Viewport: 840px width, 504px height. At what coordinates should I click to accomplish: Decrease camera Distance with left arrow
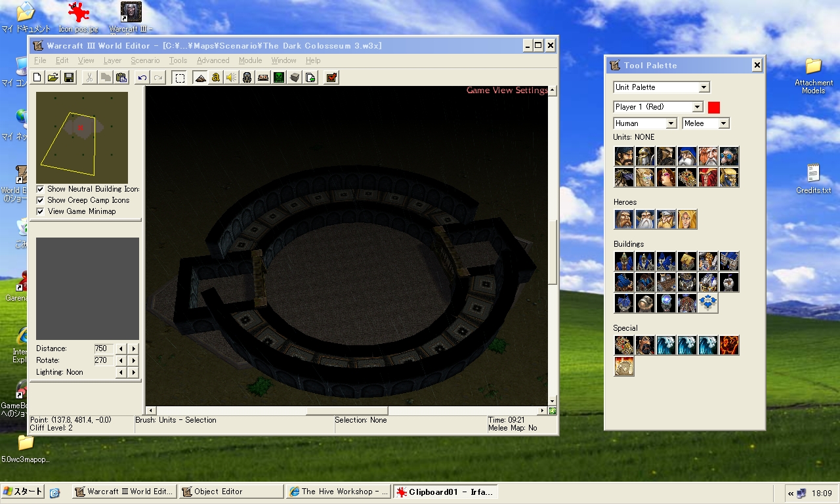pyautogui.click(x=121, y=348)
